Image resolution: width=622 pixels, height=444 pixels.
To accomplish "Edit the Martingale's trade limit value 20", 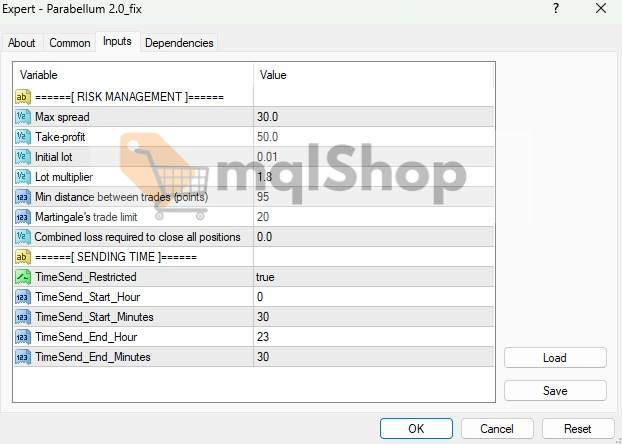I will click(x=374, y=217).
